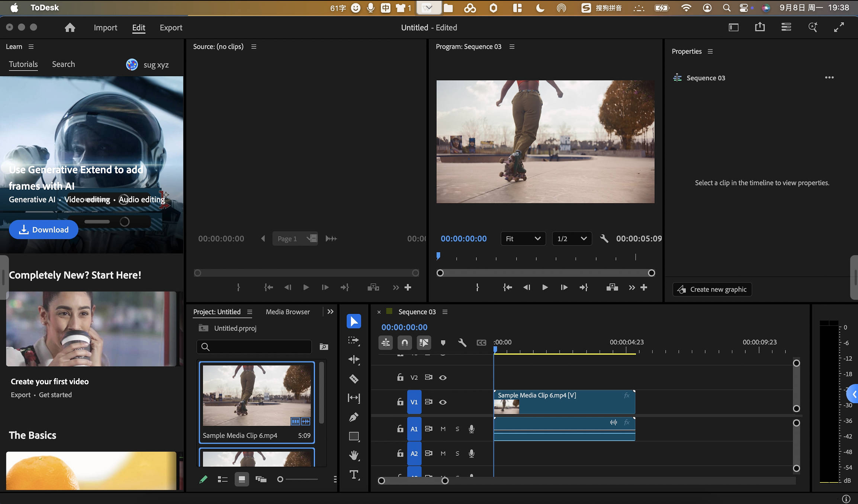Viewport: 858px width, 504px height.
Task: Open Sequence 03 timeline panel menu
Action: click(445, 312)
